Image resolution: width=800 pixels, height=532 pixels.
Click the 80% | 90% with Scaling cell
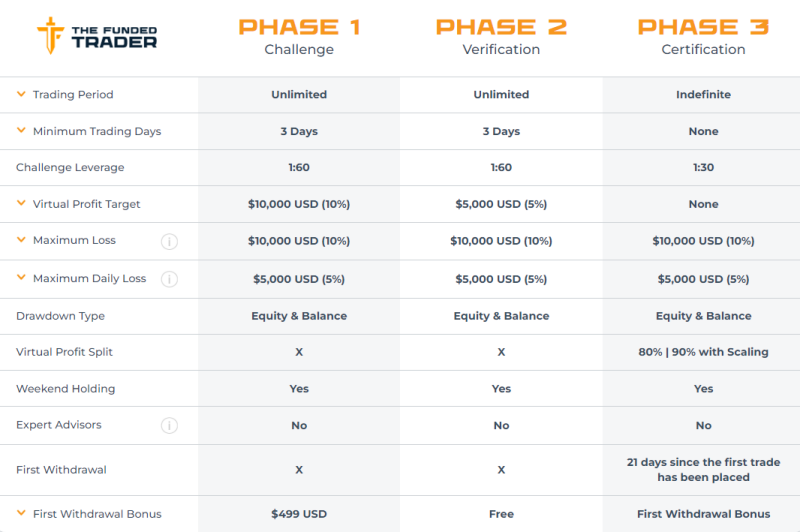tap(703, 352)
